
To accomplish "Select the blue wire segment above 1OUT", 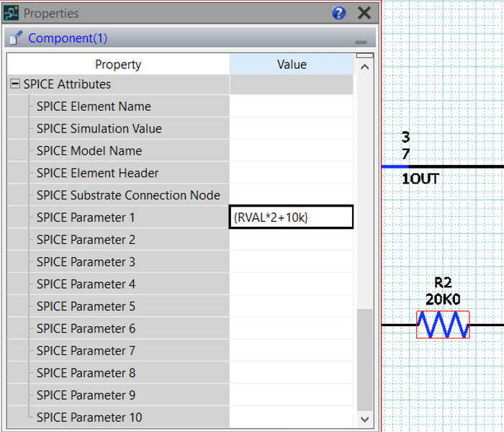I will [395, 166].
